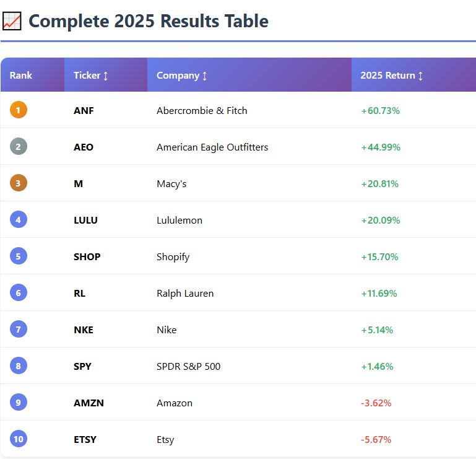The image size is (476, 459).
Task: Sort table by 2025 Return column
Action: [391, 76]
